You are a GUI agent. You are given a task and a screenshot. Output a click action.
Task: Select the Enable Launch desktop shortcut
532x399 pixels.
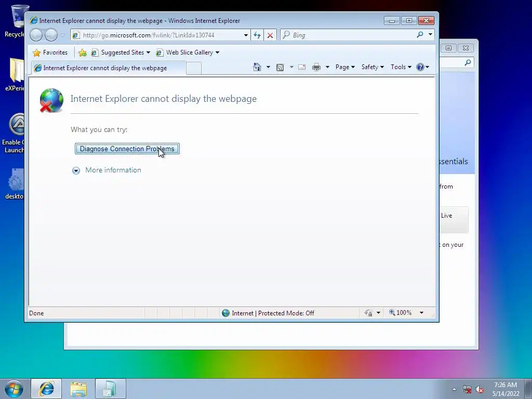pos(14,133)
